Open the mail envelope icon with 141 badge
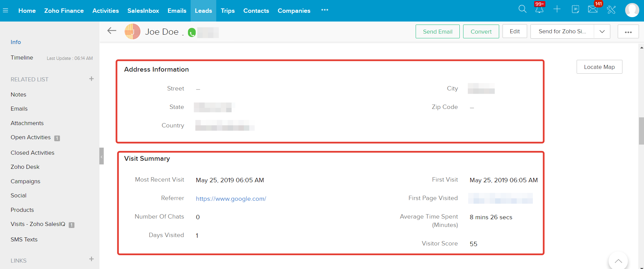Screen dimensions: 644x269 [593, 9]
